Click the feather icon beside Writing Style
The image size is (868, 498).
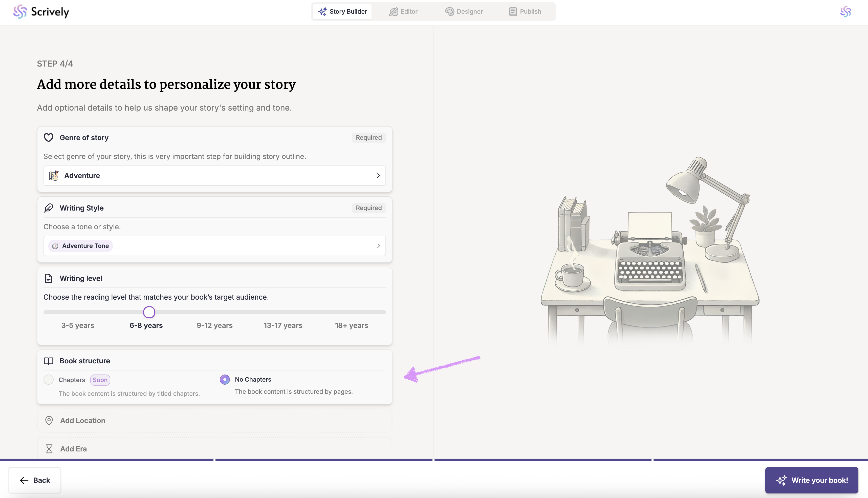[x=49, y=208]
